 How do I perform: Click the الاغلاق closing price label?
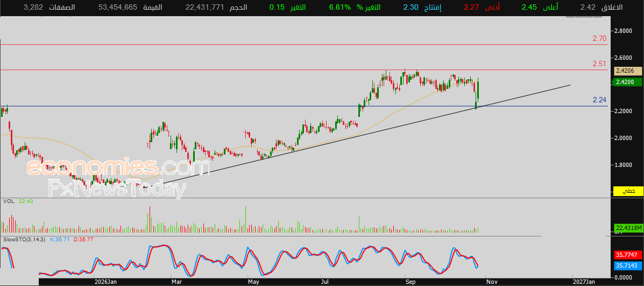pyautogui.click(x=612, y=7)
